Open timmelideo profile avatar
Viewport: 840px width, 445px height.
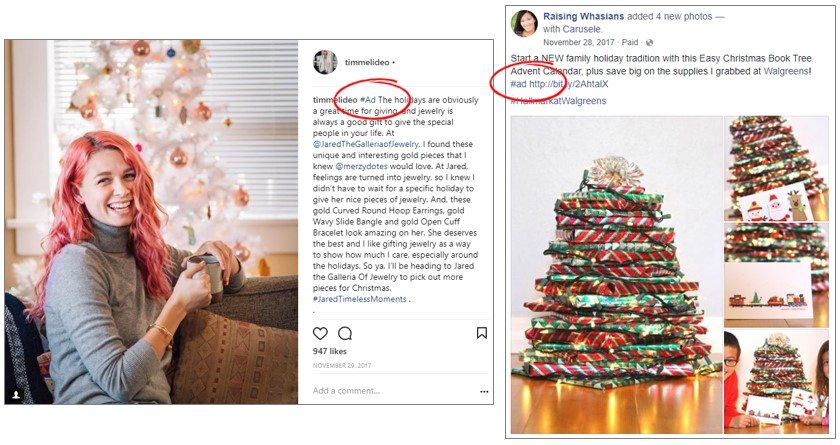(x=325, y=62)
